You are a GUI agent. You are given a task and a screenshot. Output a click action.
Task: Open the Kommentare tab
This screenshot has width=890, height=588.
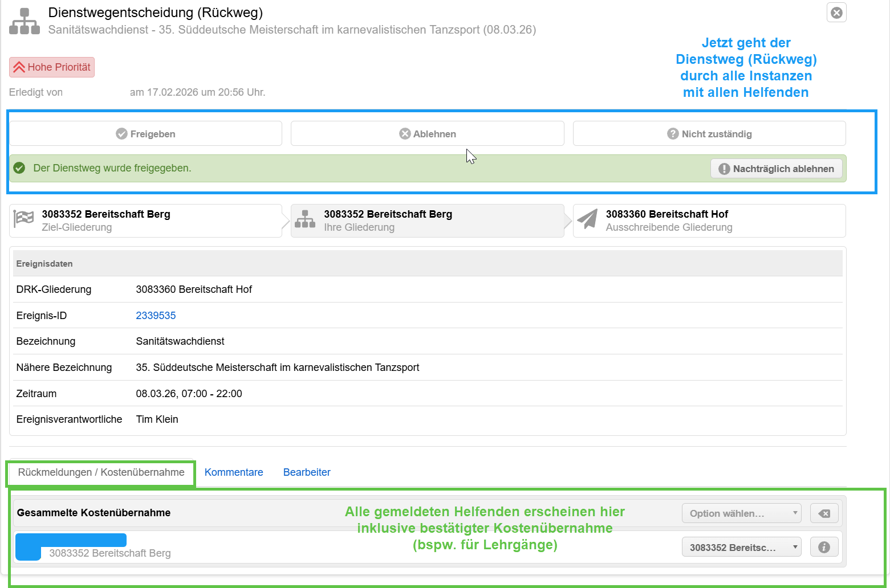click(x=234, y=472)
